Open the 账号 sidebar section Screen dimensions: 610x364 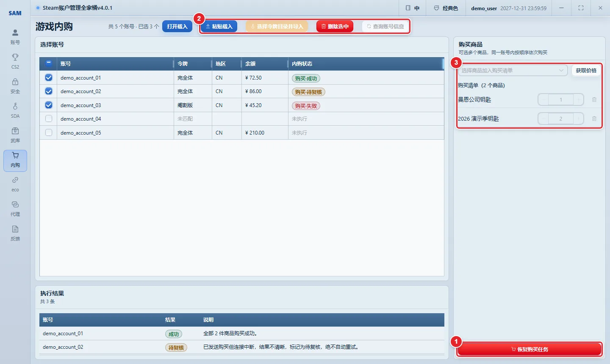pyautogui.click(x=15, y=37)
